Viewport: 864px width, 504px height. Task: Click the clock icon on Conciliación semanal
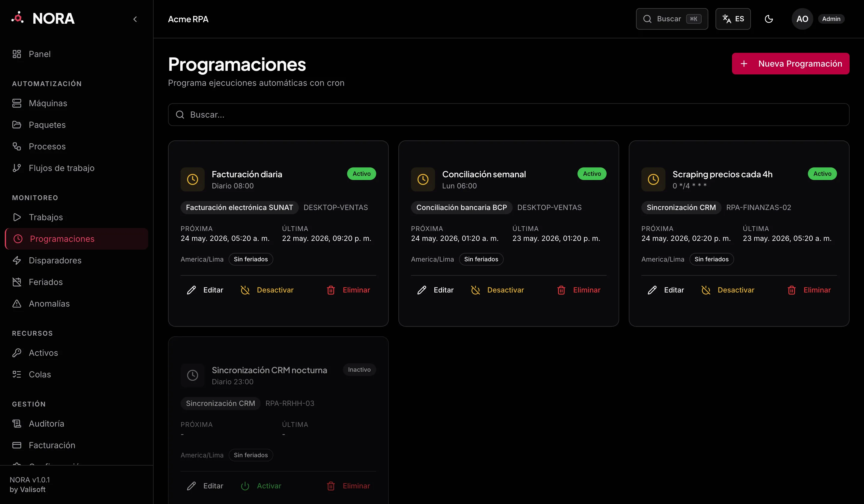423,179
